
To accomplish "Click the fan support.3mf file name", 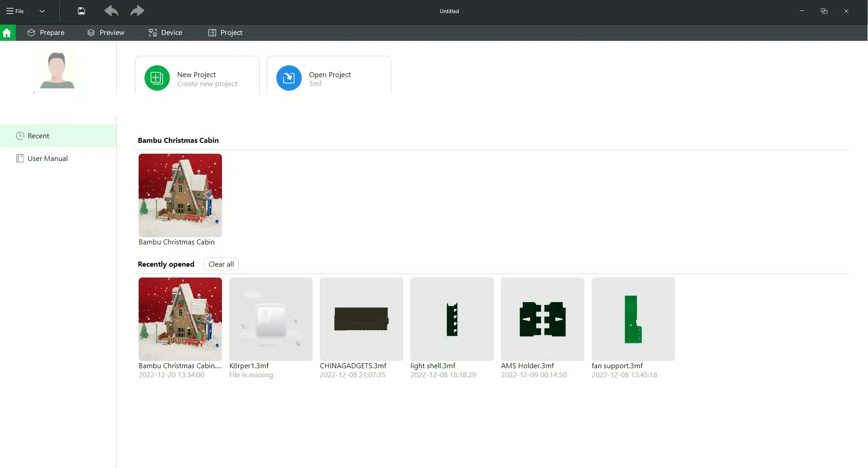I will (617, 366).
